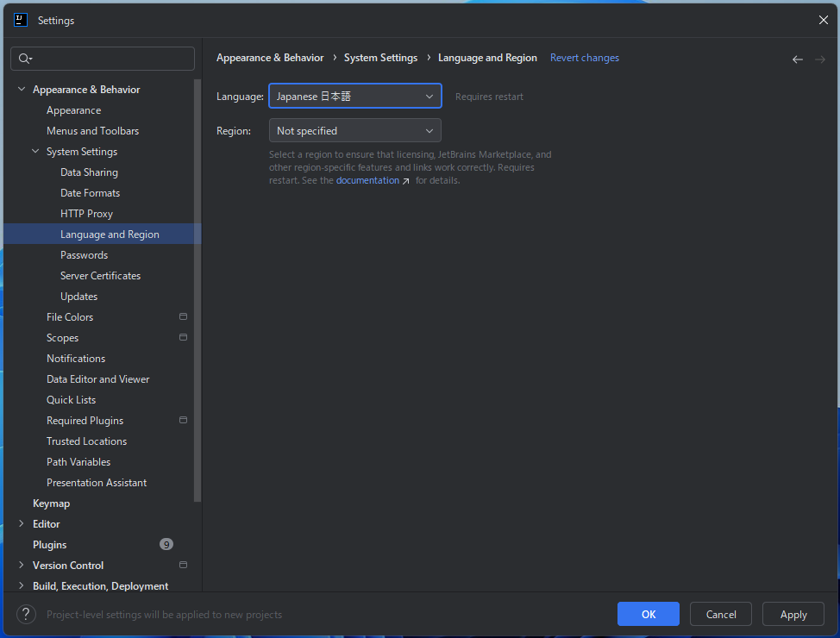
Task: Click the Apply button
Action: (793, 614)
